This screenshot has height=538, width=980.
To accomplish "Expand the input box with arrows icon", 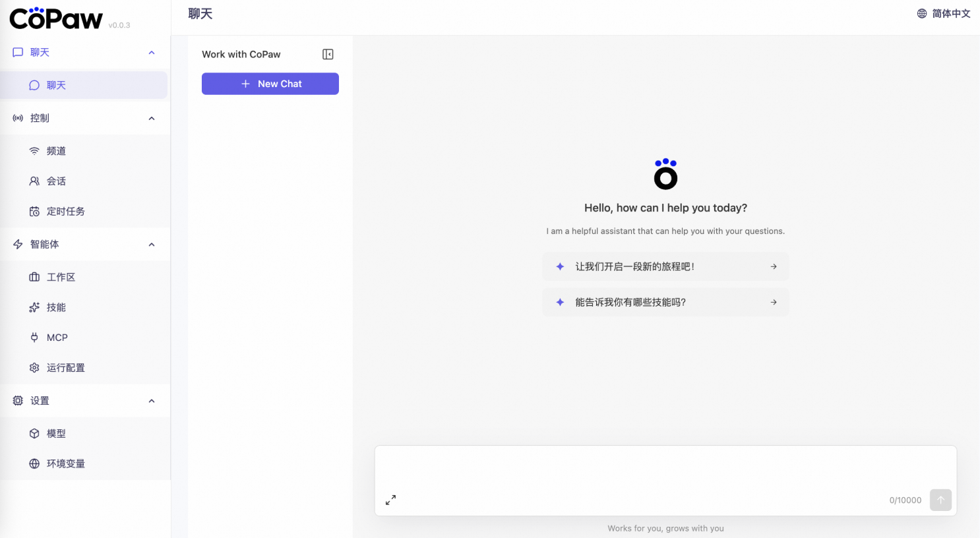I will click(x=390, y=500).
